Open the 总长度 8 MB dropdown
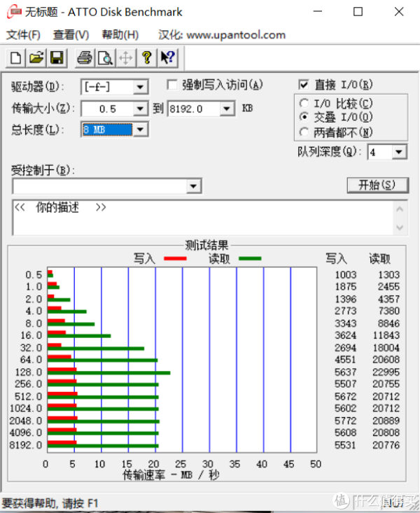Screen dimensions: 420x513 point(140,129)
